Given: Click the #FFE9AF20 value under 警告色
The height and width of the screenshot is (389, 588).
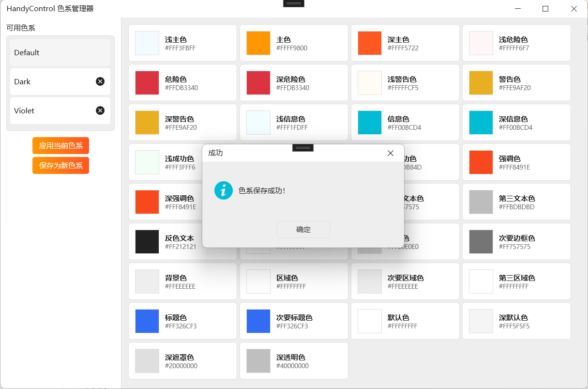Looking at the screenshot, I should pos(515,88).
